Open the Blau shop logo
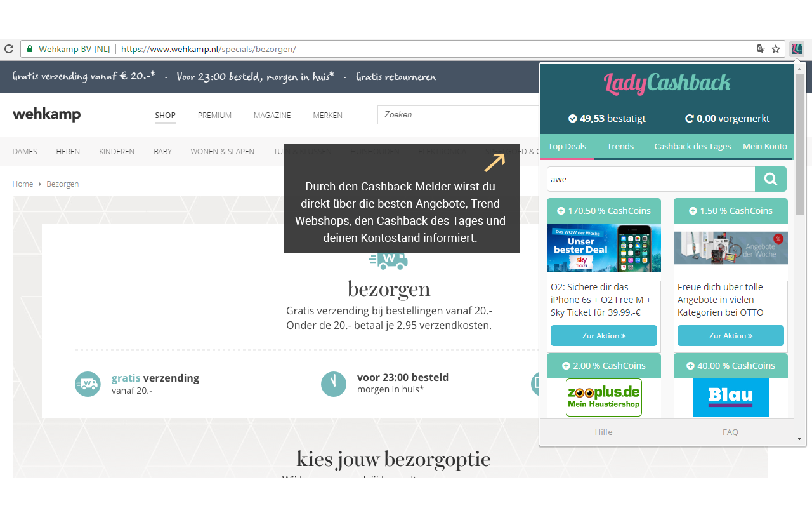Viewport: 812px width, 508px height. point(731,398)
